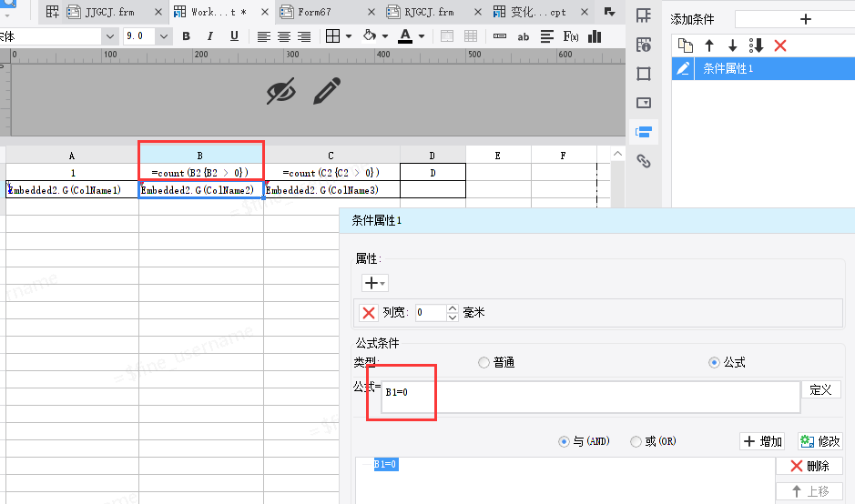
Task: Select column header D
Action: click(433, 156)
